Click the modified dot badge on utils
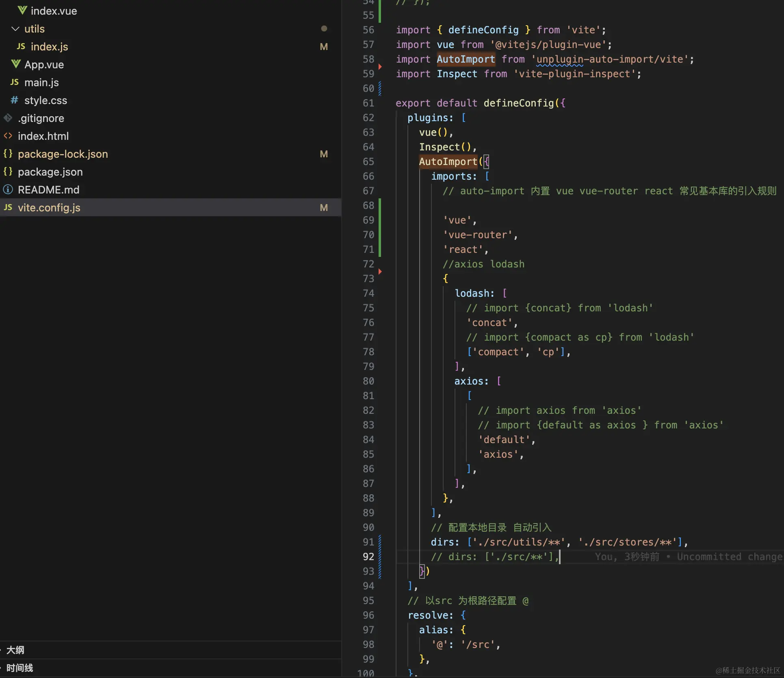This screenshot has height=678, width=784. (324, 28)
